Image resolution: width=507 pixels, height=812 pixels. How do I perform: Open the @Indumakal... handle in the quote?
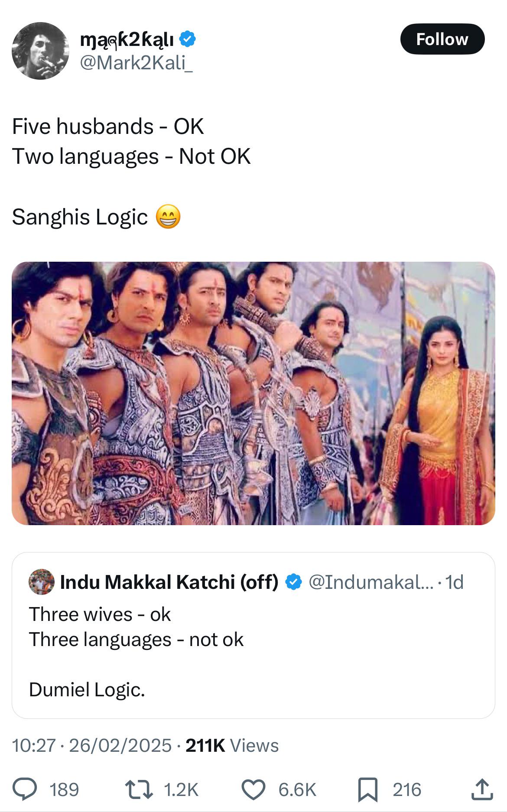tap(370, 582)
